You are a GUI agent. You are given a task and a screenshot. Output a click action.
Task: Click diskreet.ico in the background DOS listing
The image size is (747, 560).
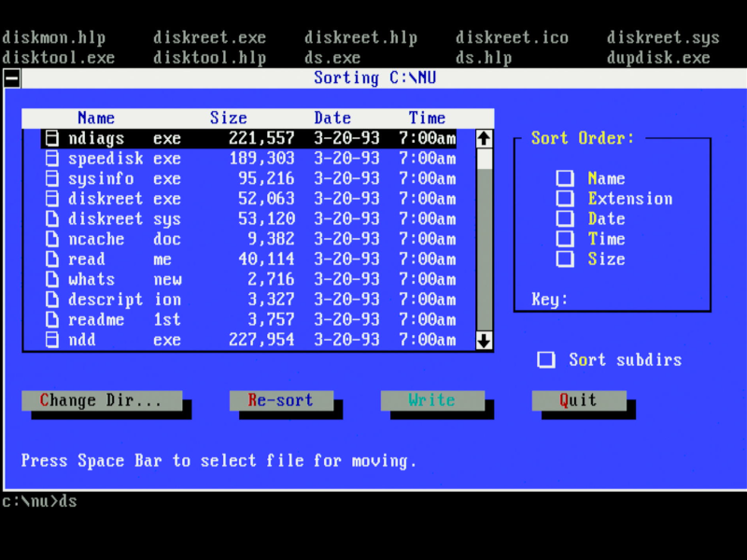point(512,38)
